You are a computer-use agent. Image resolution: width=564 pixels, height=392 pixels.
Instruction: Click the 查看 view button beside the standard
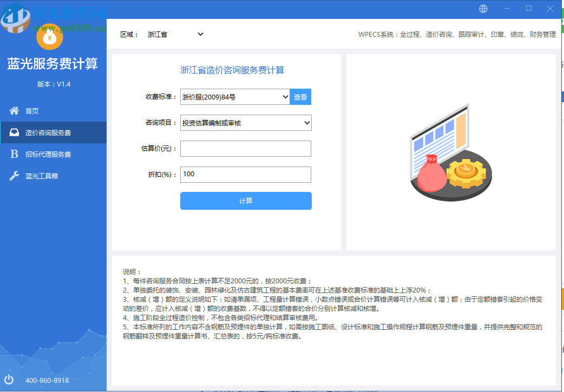(x=300, y=96)
